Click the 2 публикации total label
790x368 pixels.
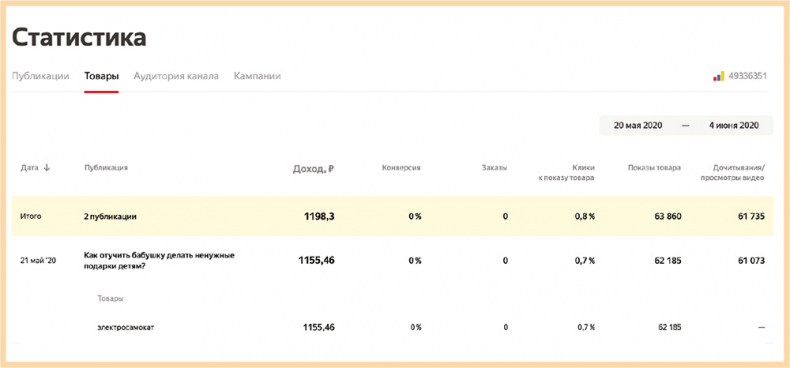pyautogui.click(x=110, y=217)
